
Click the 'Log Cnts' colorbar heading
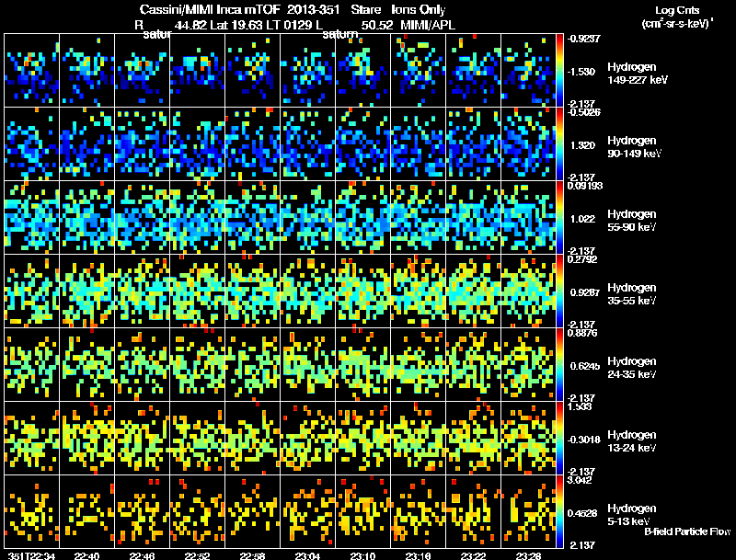click(677, 10)
